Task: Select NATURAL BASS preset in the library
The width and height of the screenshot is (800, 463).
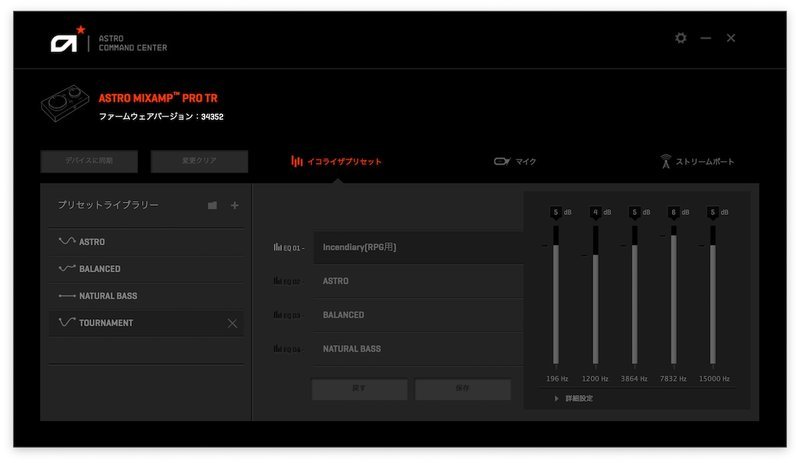Action: pos(146,296)
